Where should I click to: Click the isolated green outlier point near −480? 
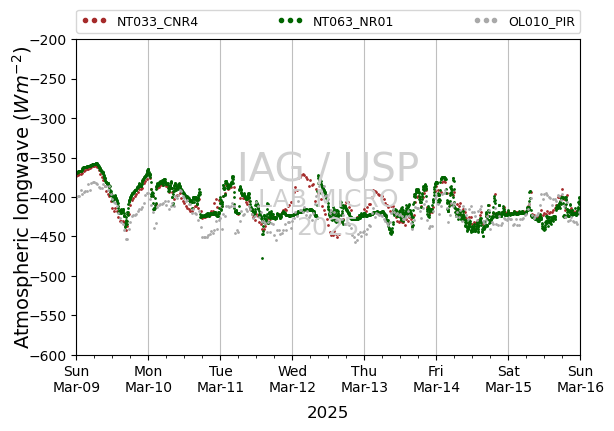click(x=262, y=258)
